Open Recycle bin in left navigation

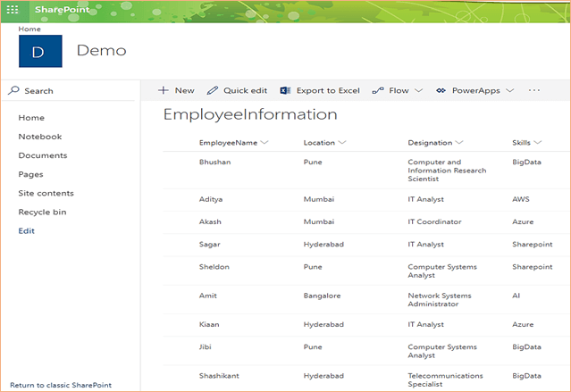[42, 213]
